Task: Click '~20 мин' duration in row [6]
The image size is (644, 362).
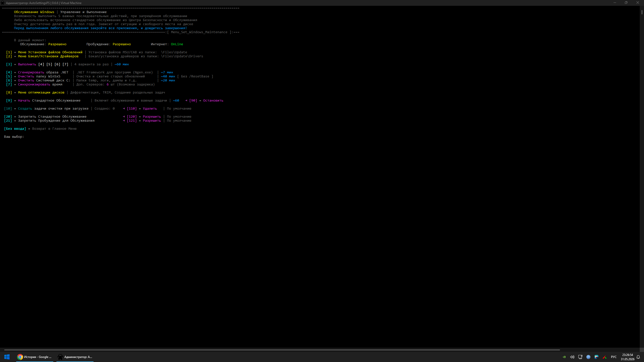Action: 168,80
